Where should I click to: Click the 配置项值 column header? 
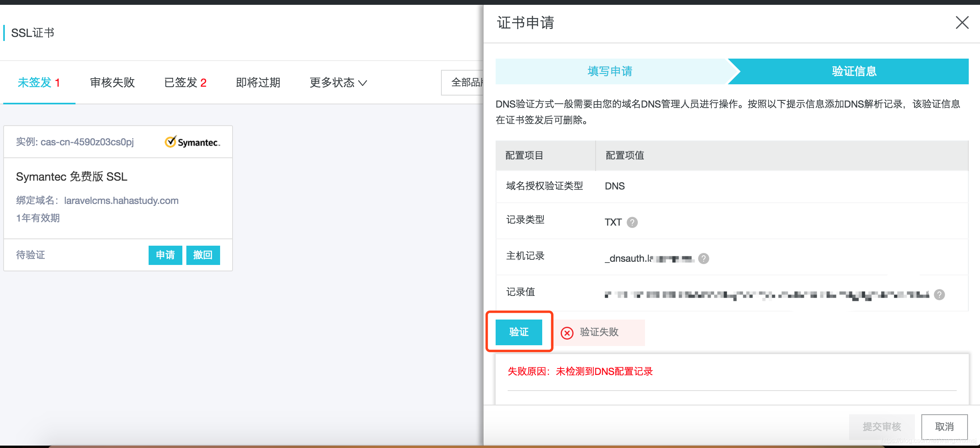625,156
